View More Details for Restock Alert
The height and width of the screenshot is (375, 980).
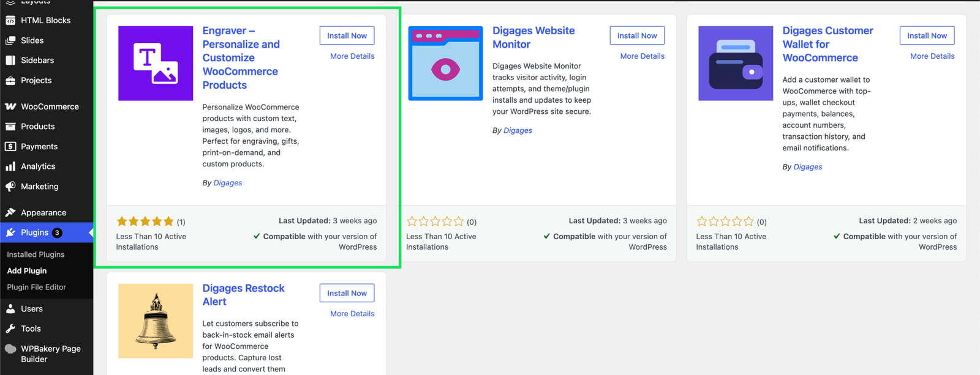tap(352, 314)
